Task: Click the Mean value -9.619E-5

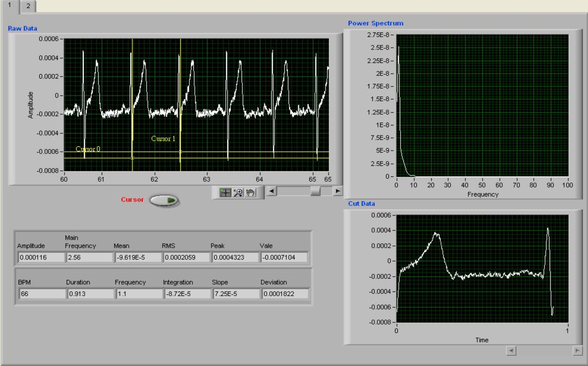Action: pos(138,257)
